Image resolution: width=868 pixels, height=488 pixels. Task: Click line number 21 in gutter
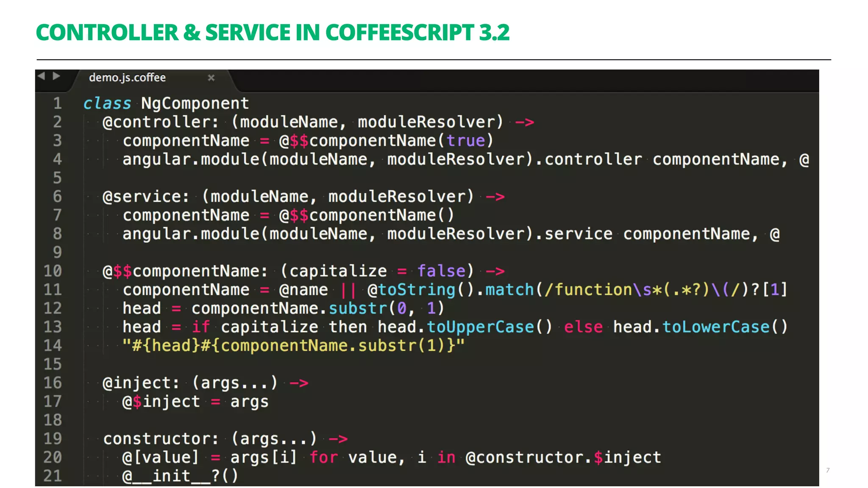point(53,476)
